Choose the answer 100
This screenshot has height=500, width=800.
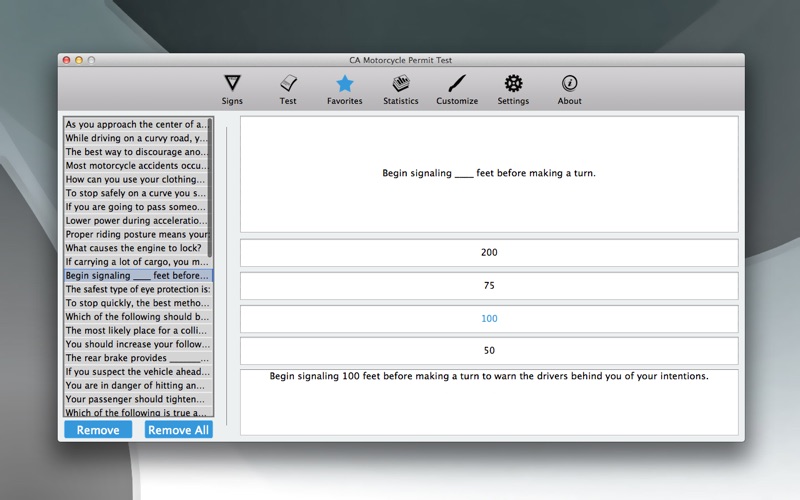[489, 319]
